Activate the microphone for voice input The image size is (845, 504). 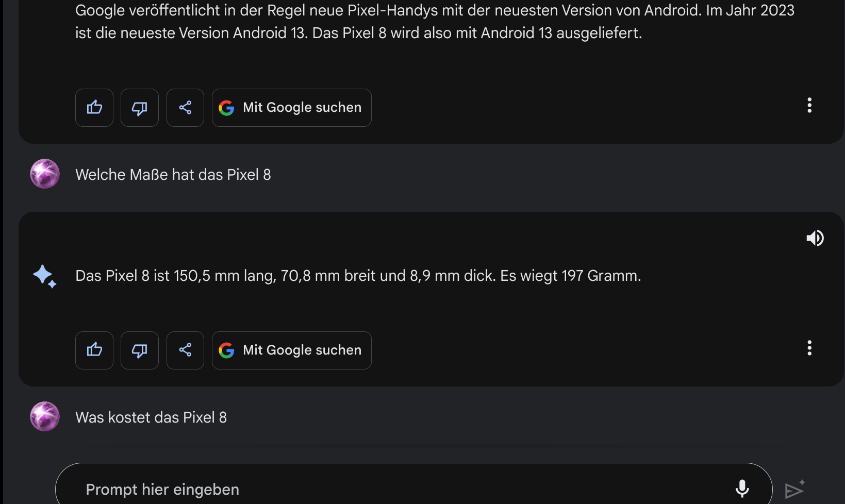pos(742,488)
